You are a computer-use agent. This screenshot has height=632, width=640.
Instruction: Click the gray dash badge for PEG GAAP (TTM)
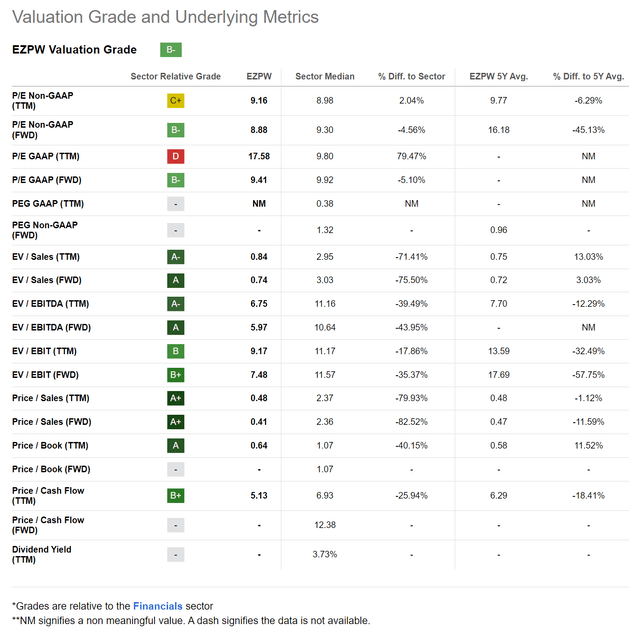tap(176, 204)
